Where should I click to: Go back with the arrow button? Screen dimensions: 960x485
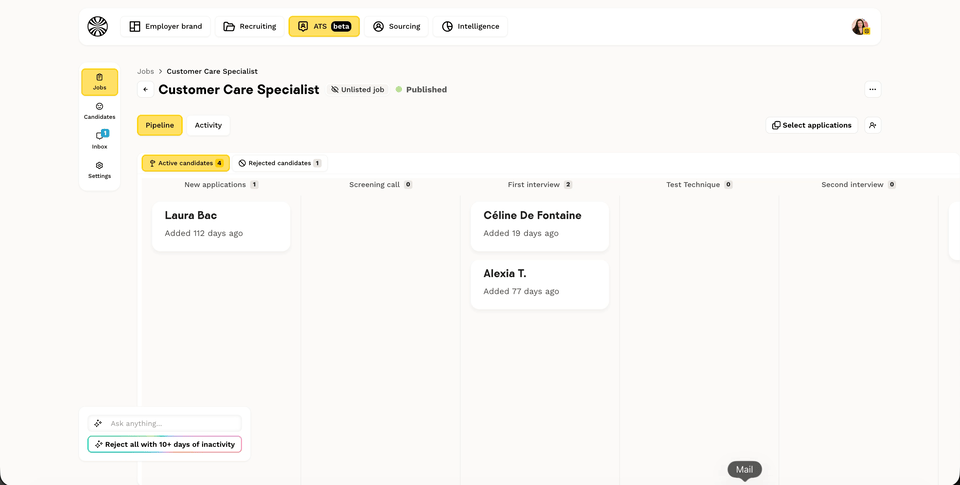[146, 89]
